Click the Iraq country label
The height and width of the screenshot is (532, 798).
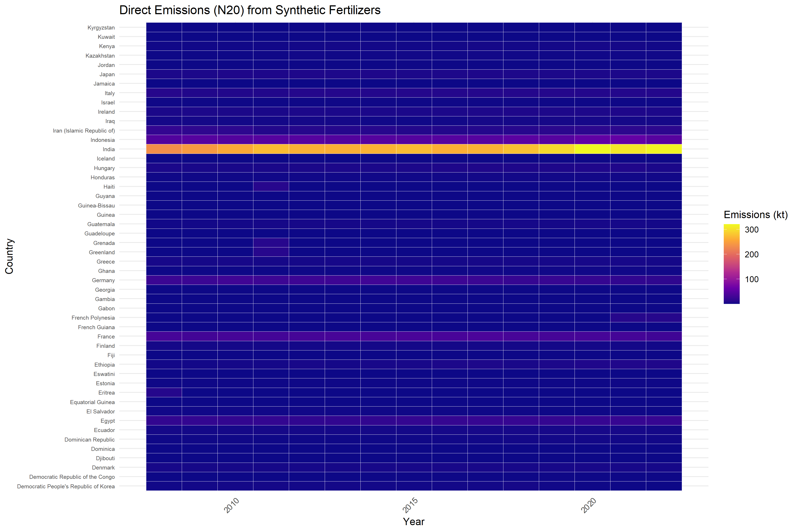pyautogui.click(x=110, y=121)
